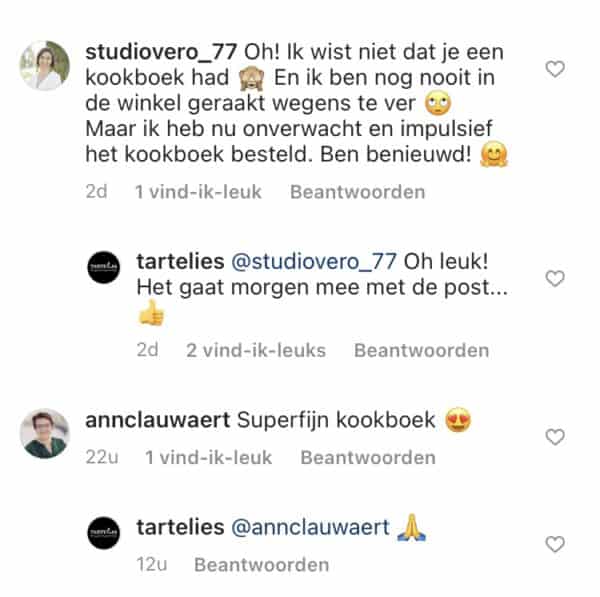Open the @studiovero_77 mention link
The image size is (600, 597).
click(314, 262)
